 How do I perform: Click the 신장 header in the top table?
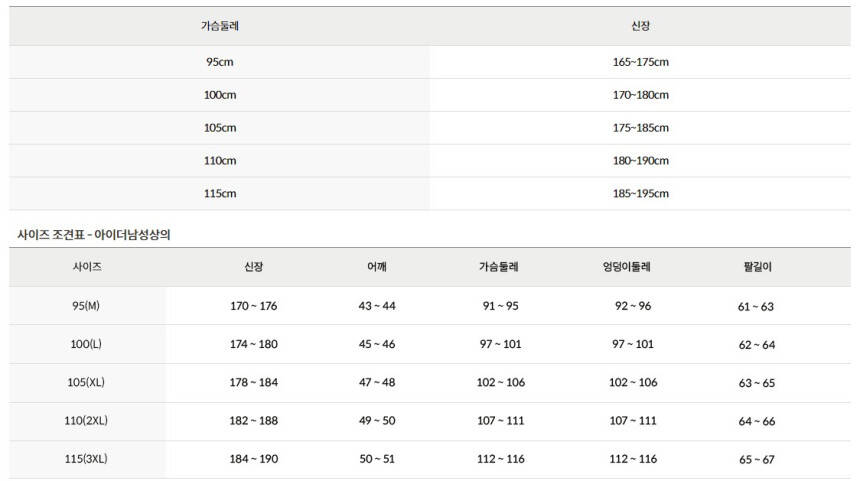pos(641,26)
